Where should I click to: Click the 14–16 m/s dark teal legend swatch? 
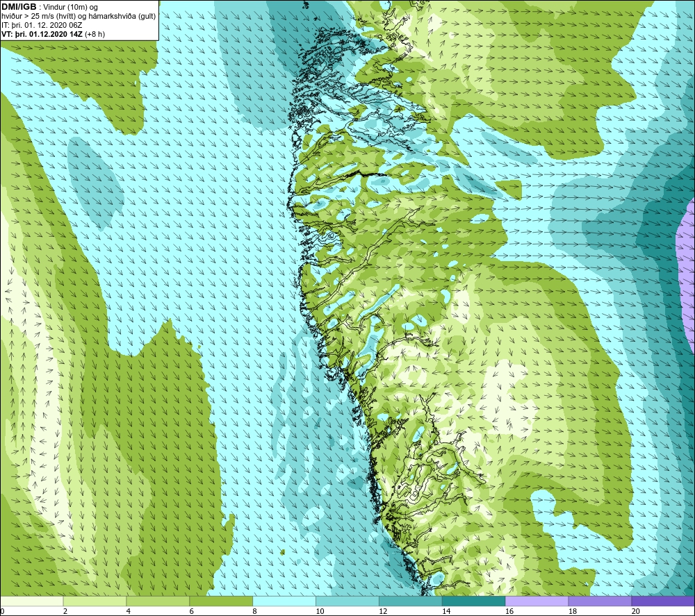point(474,601)
